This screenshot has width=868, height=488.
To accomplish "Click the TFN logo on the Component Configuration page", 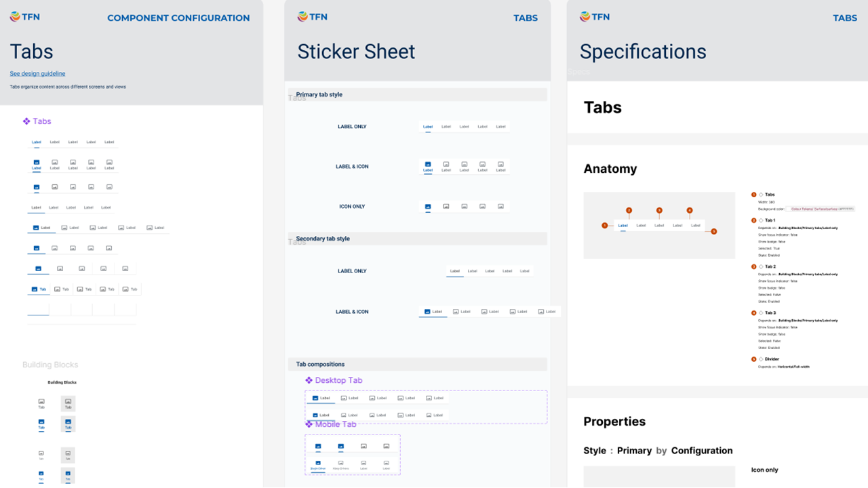I will point(24,16).
